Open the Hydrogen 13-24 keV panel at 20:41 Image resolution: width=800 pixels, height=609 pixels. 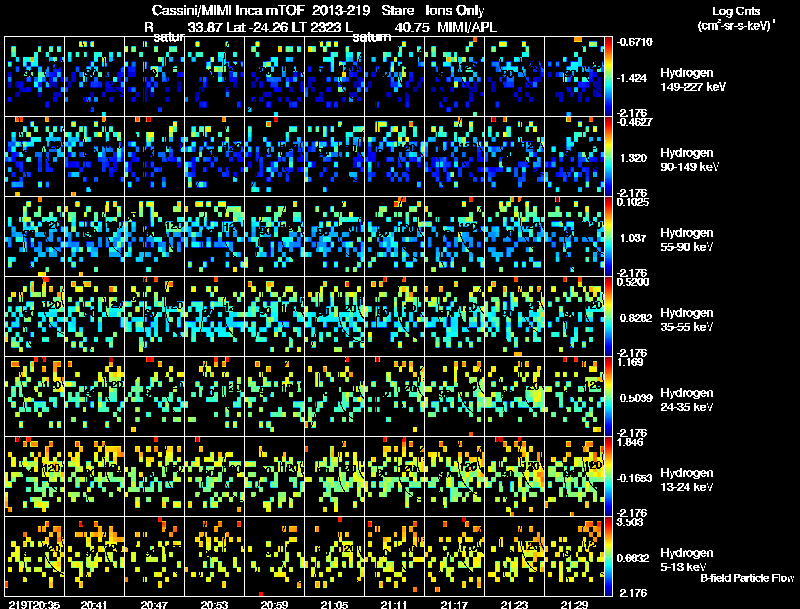click(94, 476)
